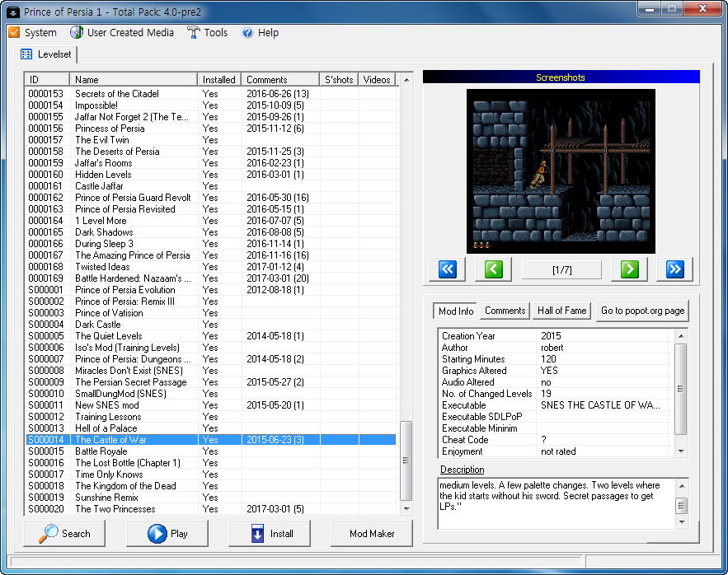728x575 pixels.
Task: Select the highlighted The Castle of War row
Action: (211, 439)
